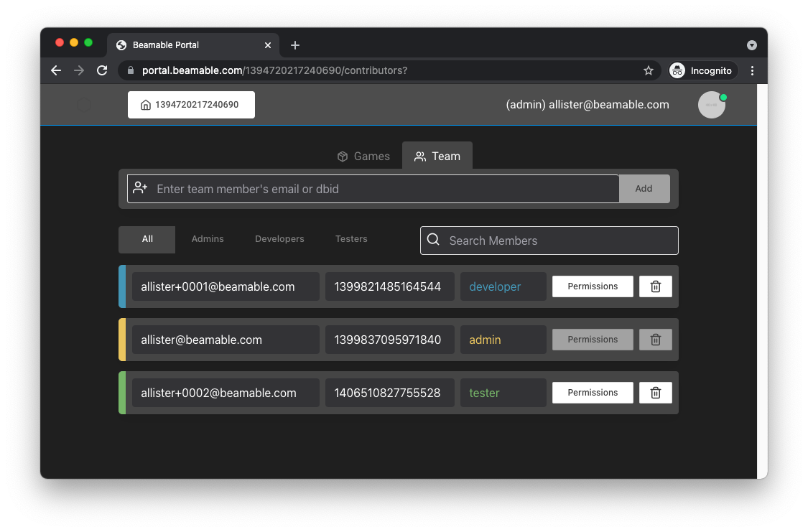Click the tester role label
The height and width of the screenshot is (532, 808).
click(x=484, y=393)
